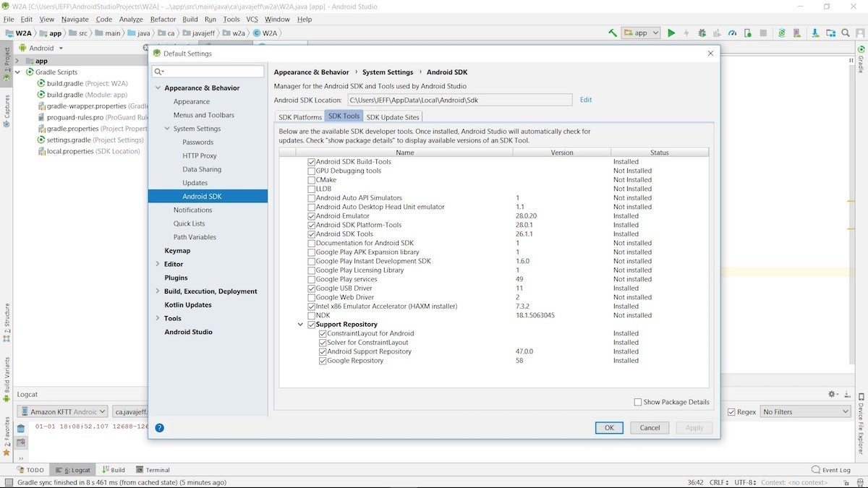The height and width of the screenshot is (488, 868).
Task: Open the Gradle side tool window
Action: 861,59
